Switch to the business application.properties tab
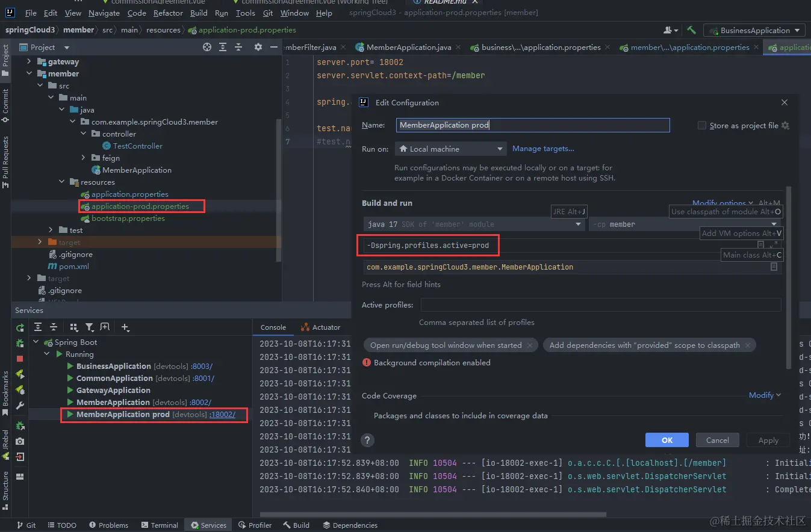This screenshot has height=532, width=811. click(541, 47)
